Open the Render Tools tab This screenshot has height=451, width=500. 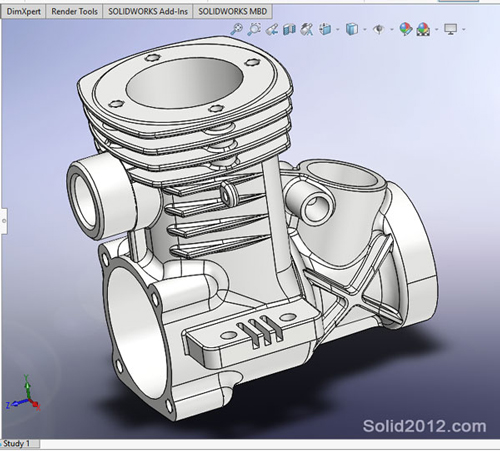74,11
